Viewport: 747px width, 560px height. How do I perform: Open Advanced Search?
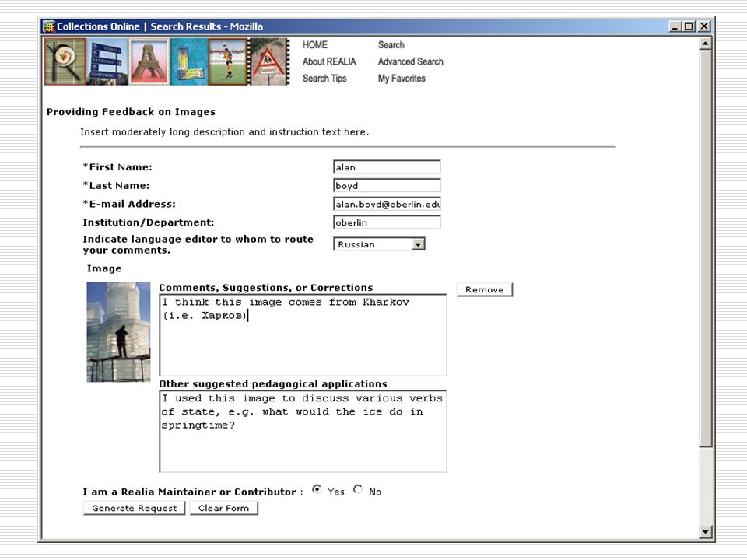tap(410, 61)
